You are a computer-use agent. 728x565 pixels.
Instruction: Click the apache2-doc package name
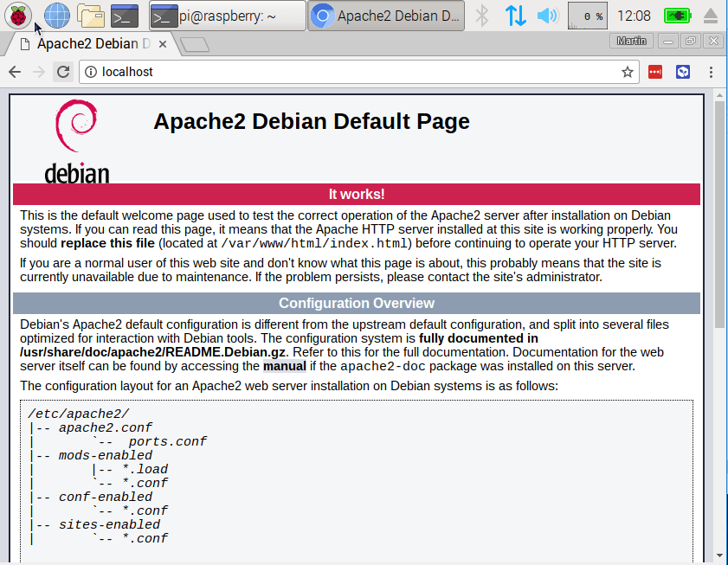pyautogui.click(x=383, y=366)
